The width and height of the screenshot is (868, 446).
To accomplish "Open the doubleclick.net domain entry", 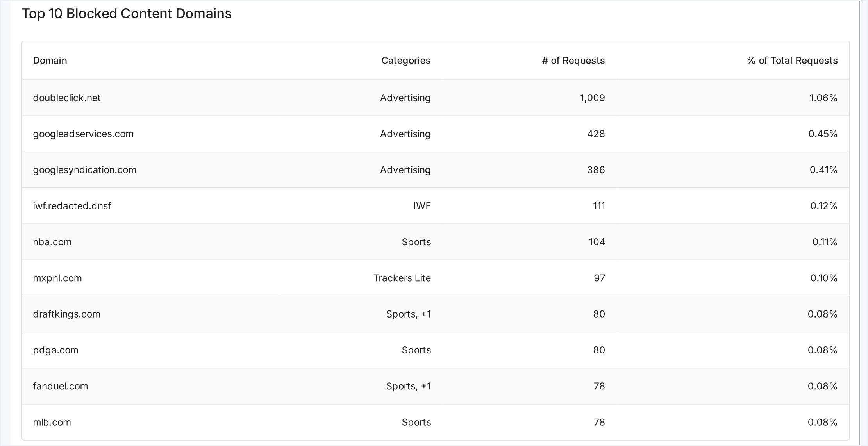I will (67, 98).
